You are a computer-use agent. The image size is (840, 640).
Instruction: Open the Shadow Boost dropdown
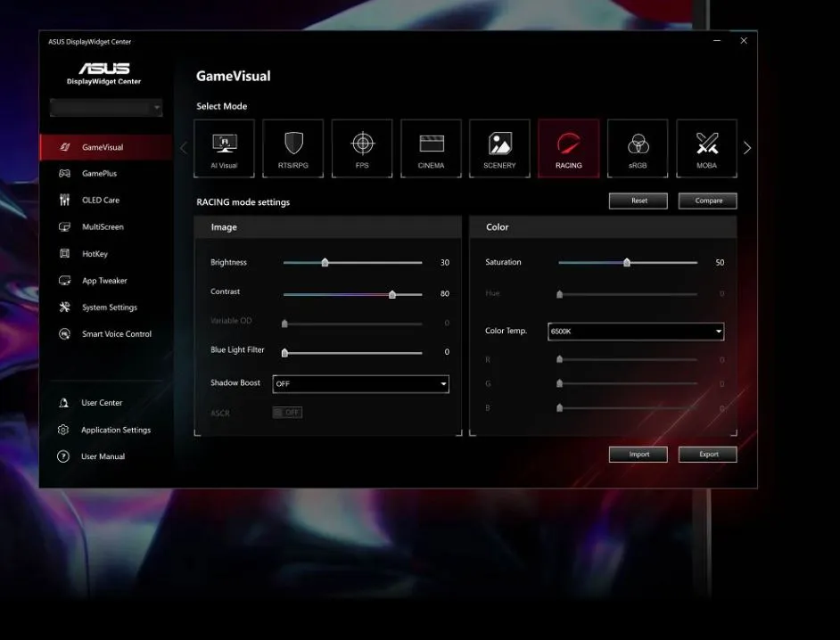coord(360,384)
